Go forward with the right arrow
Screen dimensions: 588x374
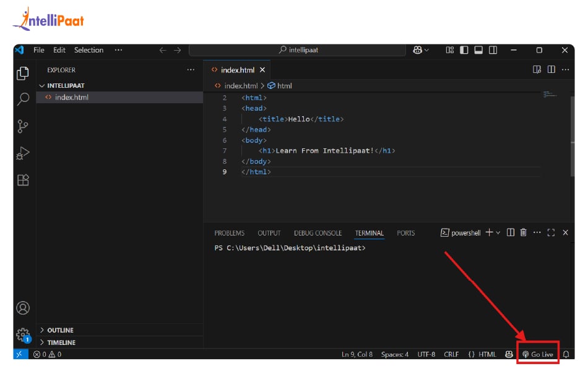coord(178,50)
